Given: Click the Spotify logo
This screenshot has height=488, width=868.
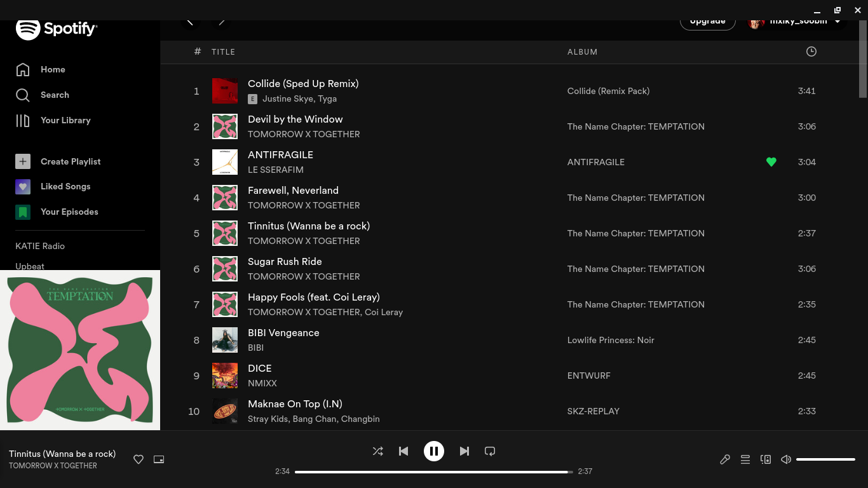Looking at the screenshot, I should [x=57, y=29].
